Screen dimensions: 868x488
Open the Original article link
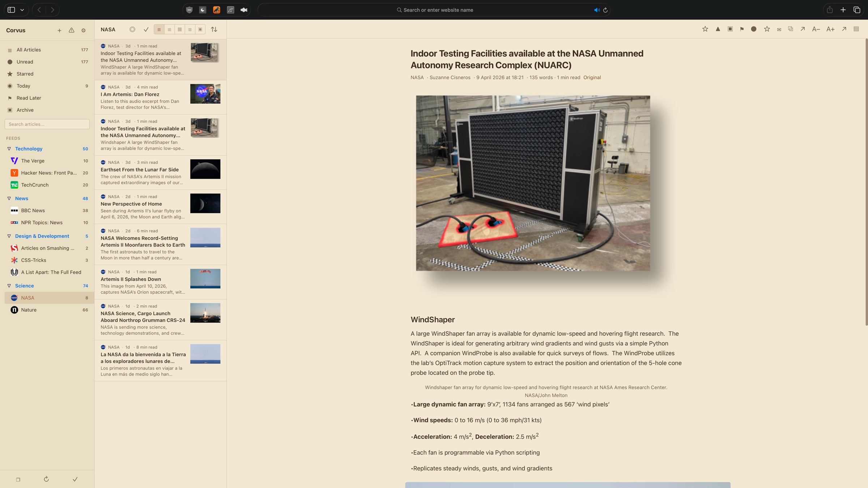[592, 77]
